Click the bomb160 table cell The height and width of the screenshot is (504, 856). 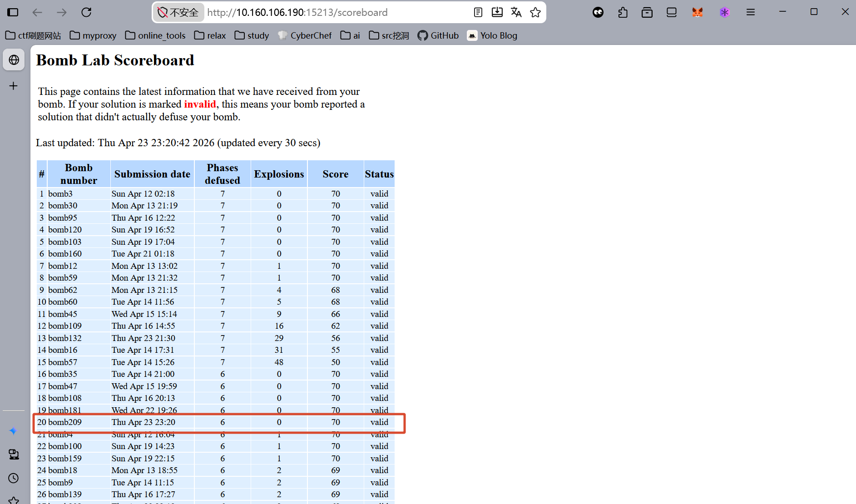coord(79,254)
